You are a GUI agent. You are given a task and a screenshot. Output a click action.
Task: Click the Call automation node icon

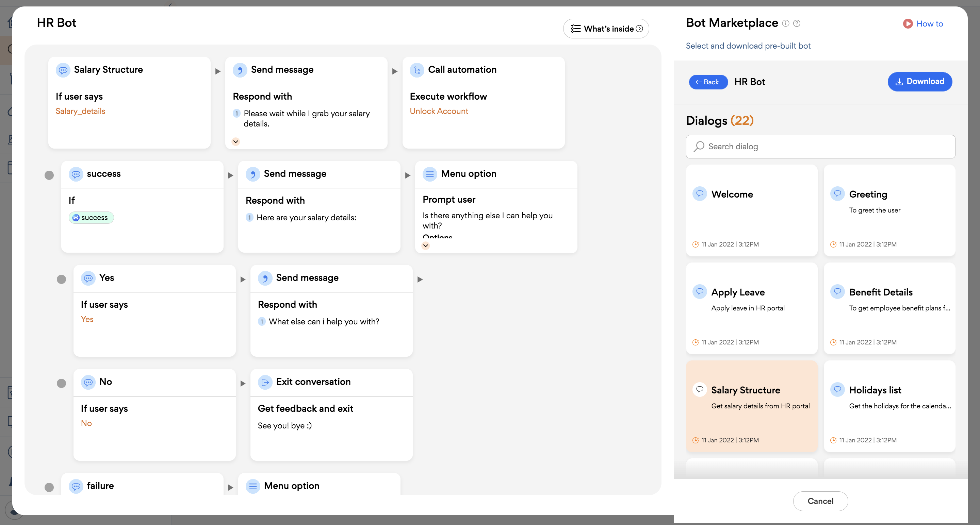417,70
